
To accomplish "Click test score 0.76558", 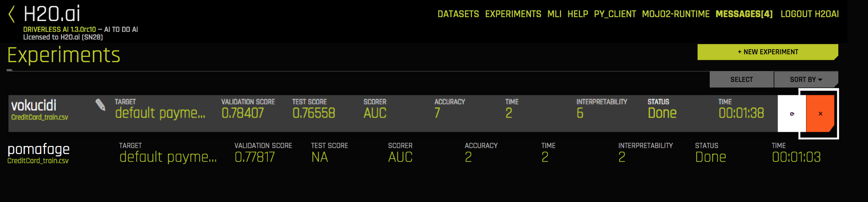I will coord(314,113).
